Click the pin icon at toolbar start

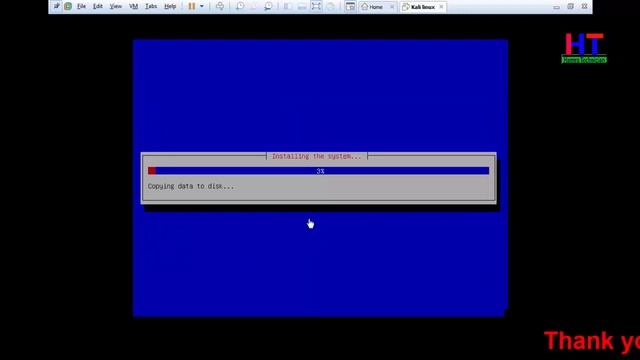(57, 6)
